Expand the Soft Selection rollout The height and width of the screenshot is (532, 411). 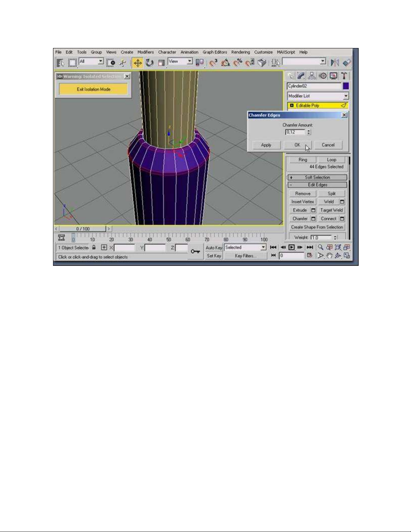coord(317,177)
